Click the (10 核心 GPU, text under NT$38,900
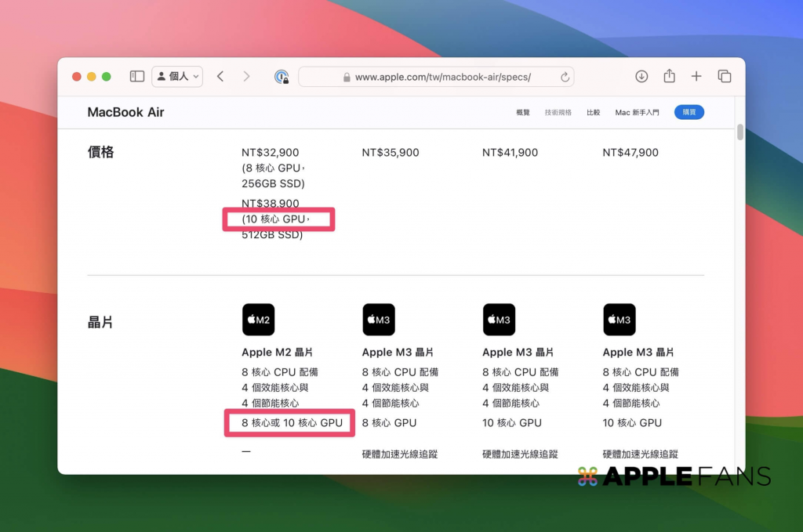The height and width of the screenshot is (532, 803). click(x=275, y=219)
